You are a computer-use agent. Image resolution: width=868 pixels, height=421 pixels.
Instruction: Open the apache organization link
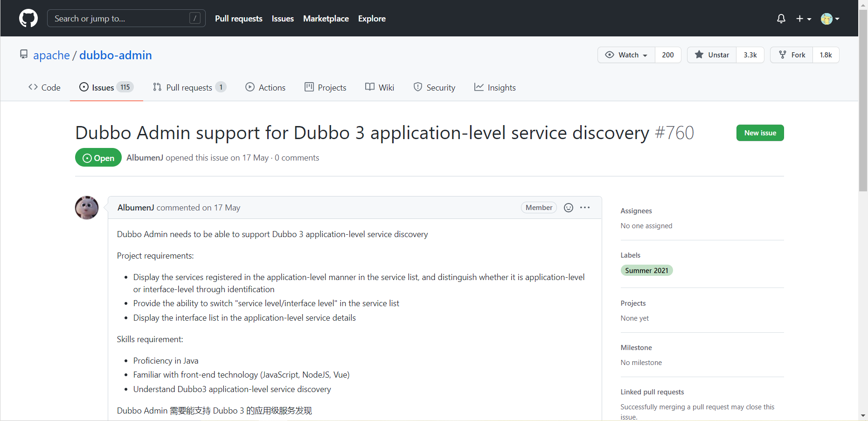click(51, 55)
